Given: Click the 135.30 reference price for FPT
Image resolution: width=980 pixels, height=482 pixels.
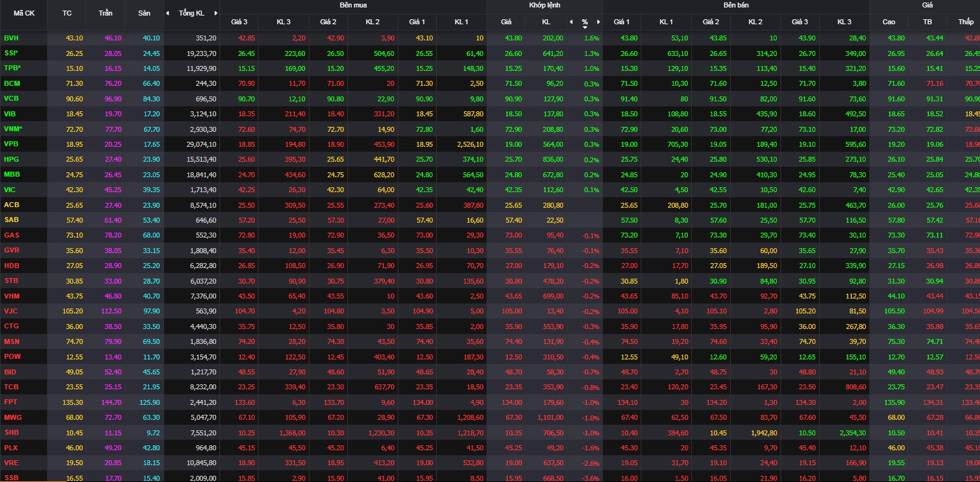Looking at the screenshot, I should click(73, 402).
